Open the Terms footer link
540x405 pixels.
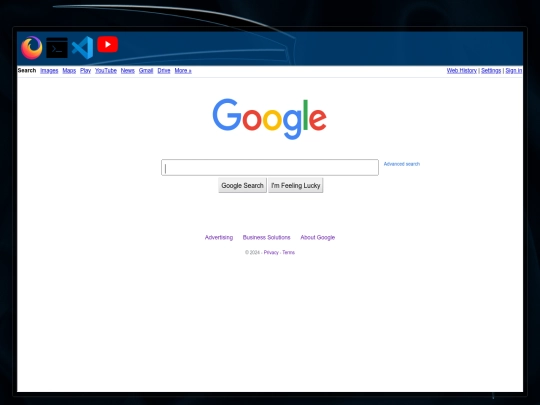click(289, 252)
